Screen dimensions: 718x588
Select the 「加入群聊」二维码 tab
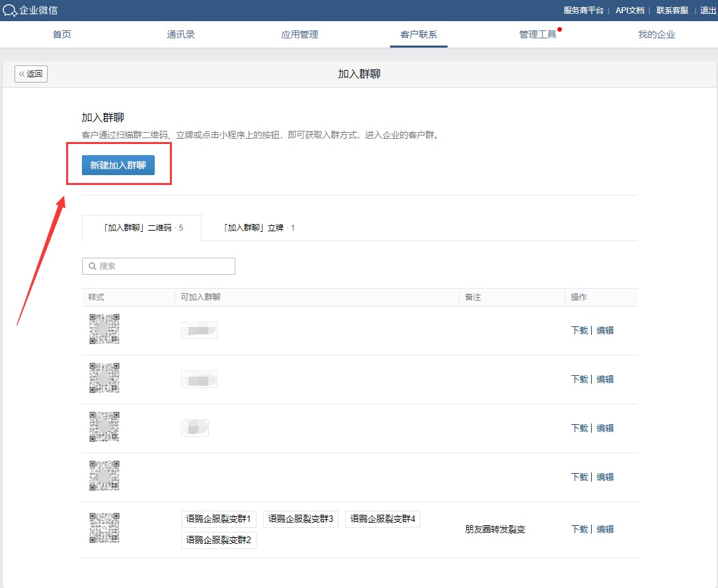click(142, 228)
